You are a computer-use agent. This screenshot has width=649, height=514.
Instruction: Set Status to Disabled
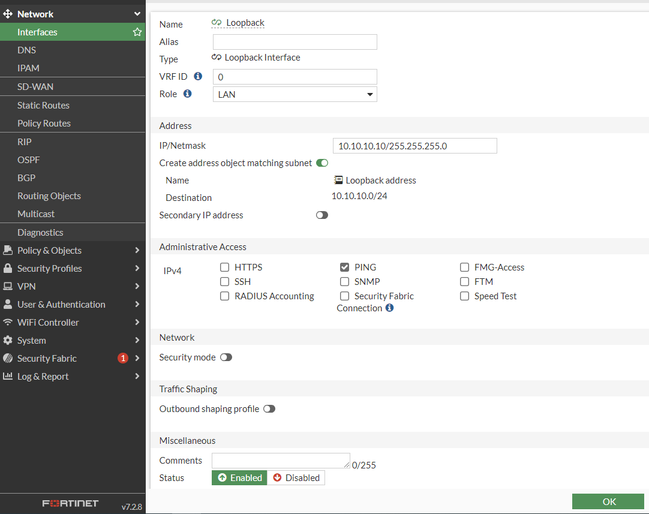(296, 478)
